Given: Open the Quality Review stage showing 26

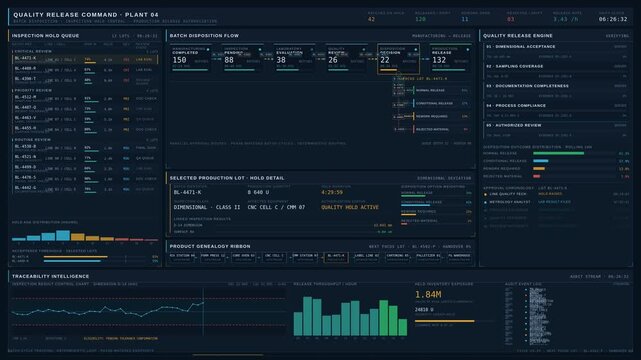Looking at the screenshot, I should [x=347, y=58].
